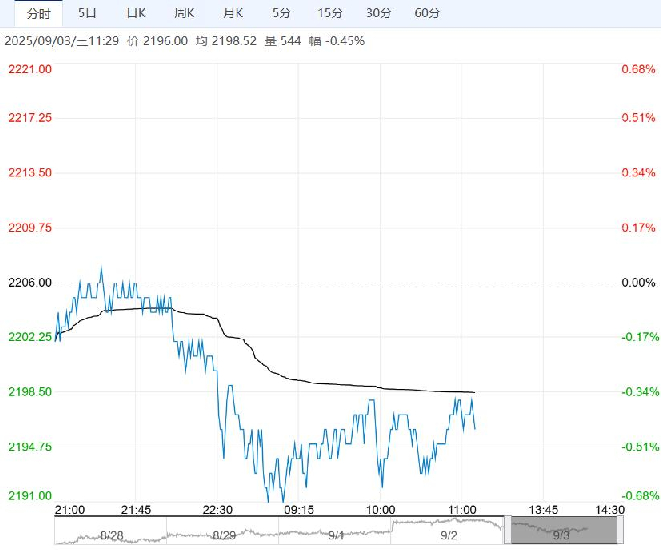Viewport: 661px width, 550px height.
Task: Jump to 8/28 in the overview timeline
Action: point(112,535)
